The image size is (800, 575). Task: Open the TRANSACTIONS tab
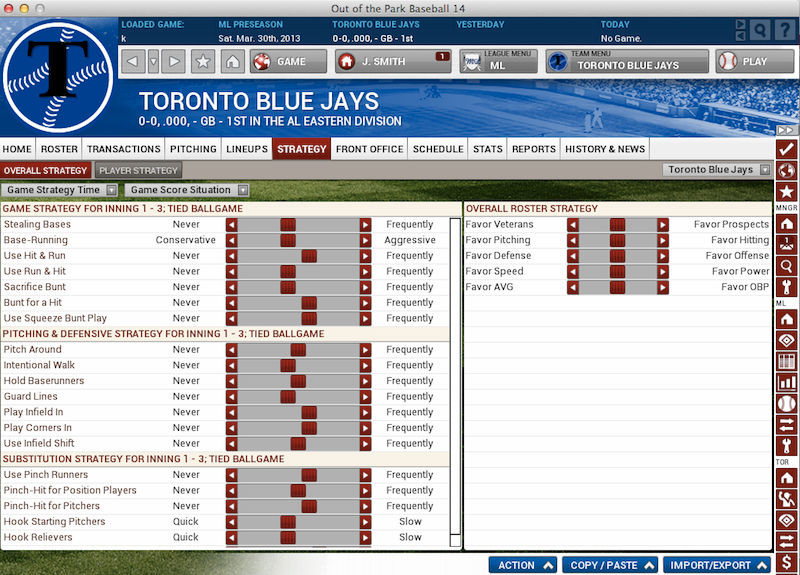123,149
